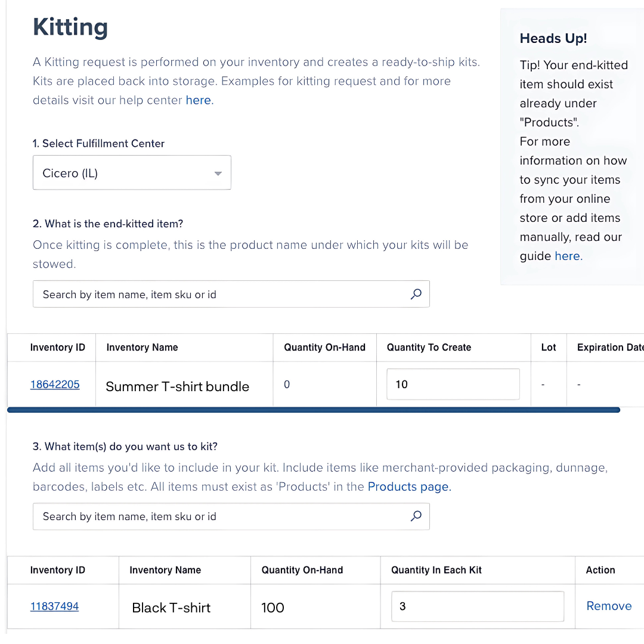Click the kit items search field

(x=221, y=516)
